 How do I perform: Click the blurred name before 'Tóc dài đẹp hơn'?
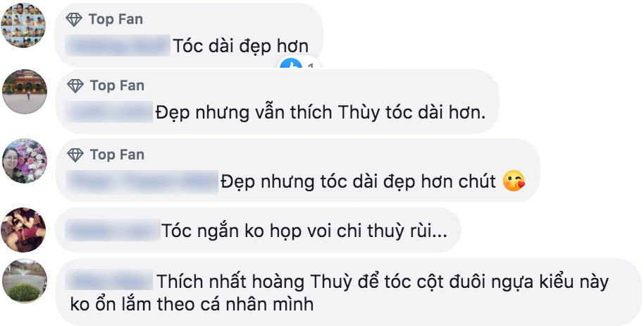[118, 46]
